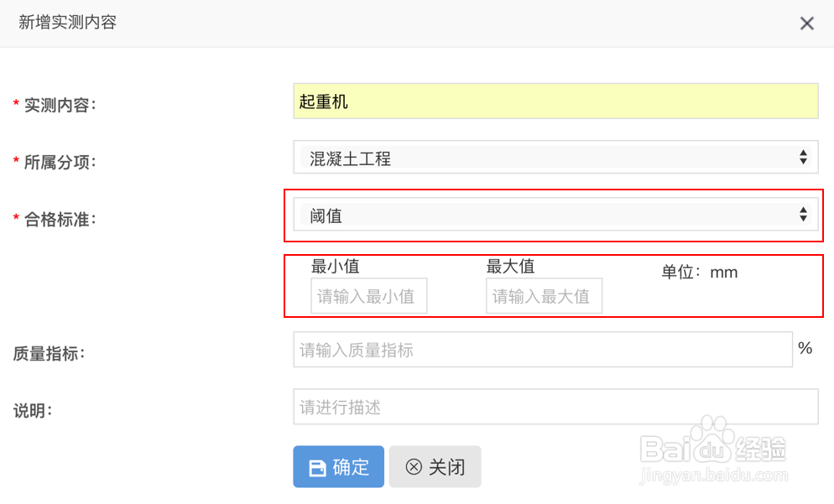Focus the 实测内容 field containing 起重机
The height and width of the screenshot is (504, 834).
click(x=555, y=102)
